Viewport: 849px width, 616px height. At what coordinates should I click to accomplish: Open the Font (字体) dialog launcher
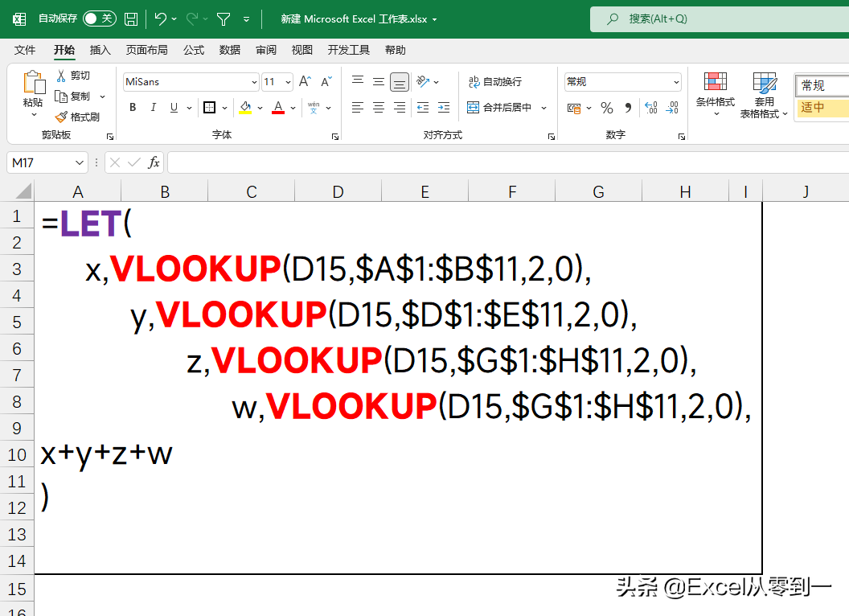point(335,137)
